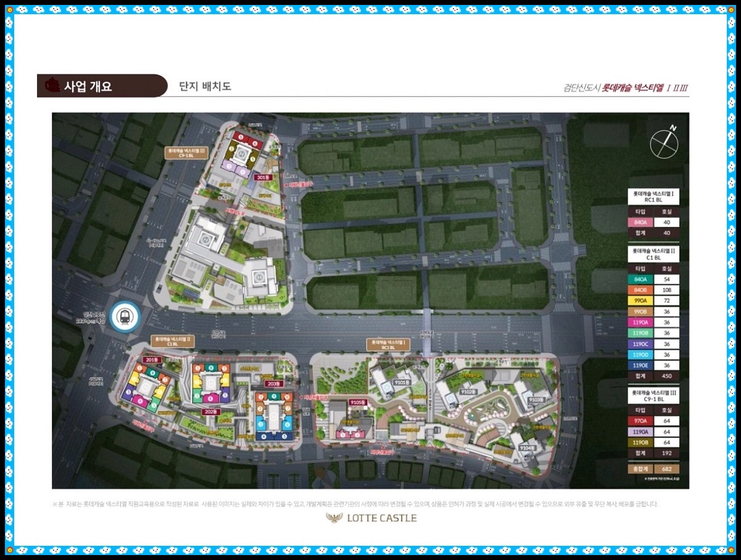The image size is (741, 560).
Task: Click the 롯데캐슬 넥스티엘 II C1 BL legend header
Action: [653, 253]
